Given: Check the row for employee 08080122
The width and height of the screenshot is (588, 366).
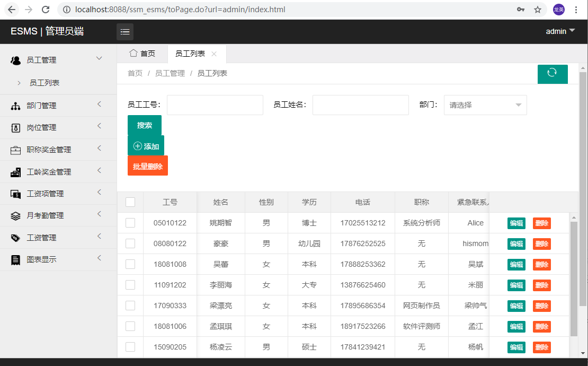Looking at the screenshot, I should 130,243.
